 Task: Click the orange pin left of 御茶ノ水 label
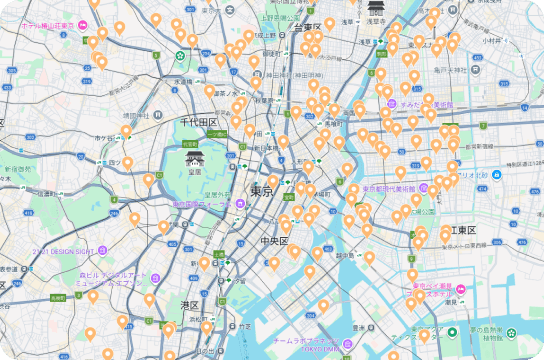pyautogui.click(x=209, y=91)
